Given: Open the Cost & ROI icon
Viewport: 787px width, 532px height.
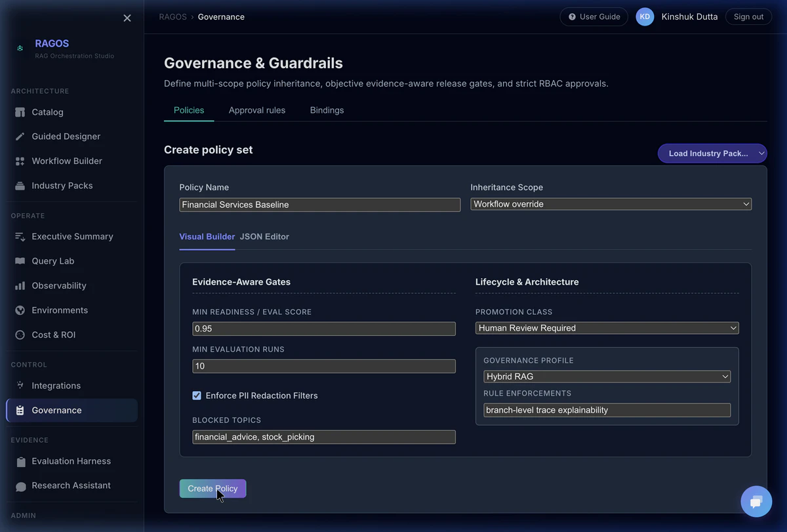Looking at the screenshot, I should pyautogui.click(x=20, y=335).
